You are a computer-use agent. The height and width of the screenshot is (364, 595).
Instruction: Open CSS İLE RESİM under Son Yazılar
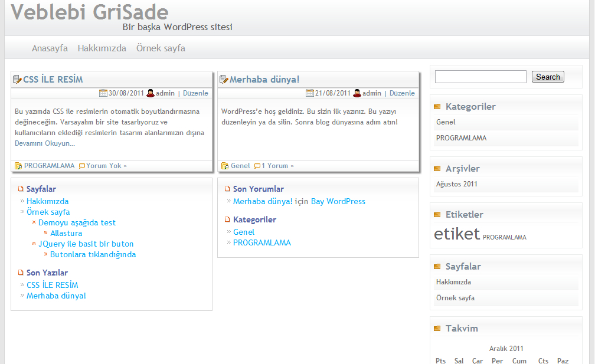tap(53, 285)
